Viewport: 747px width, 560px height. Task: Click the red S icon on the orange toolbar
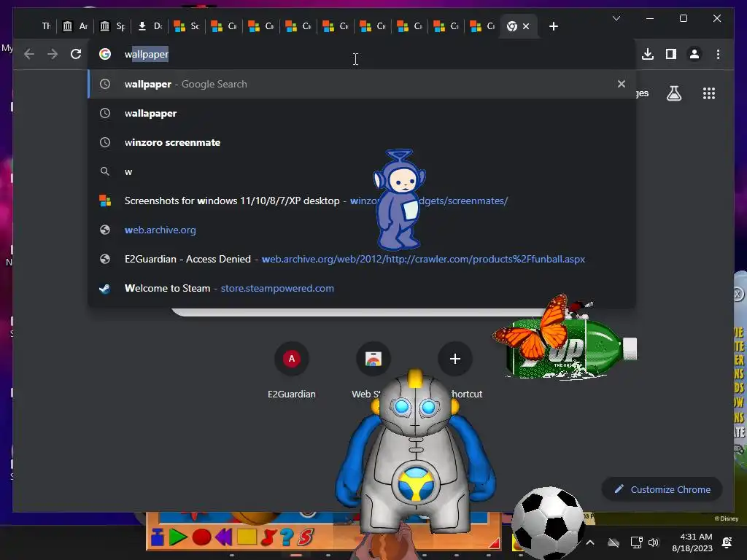click(x=306, y=537)
